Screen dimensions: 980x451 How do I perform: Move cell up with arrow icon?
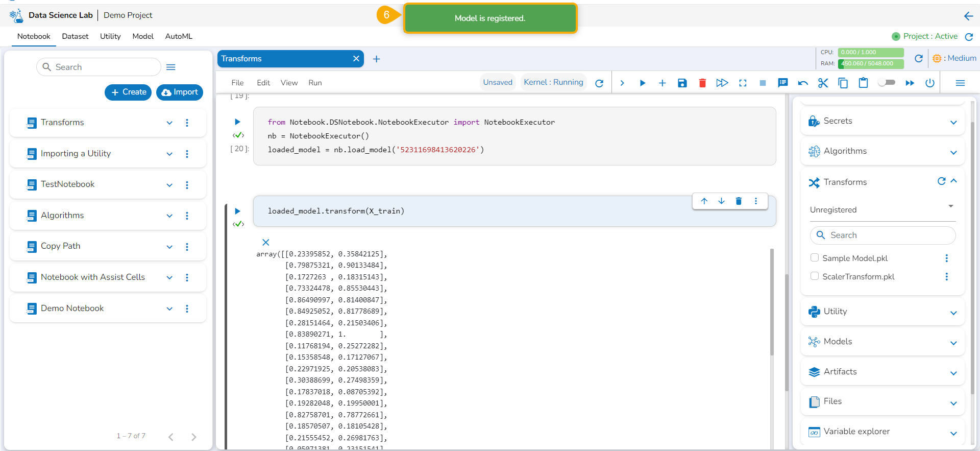[x=704, y=201]
